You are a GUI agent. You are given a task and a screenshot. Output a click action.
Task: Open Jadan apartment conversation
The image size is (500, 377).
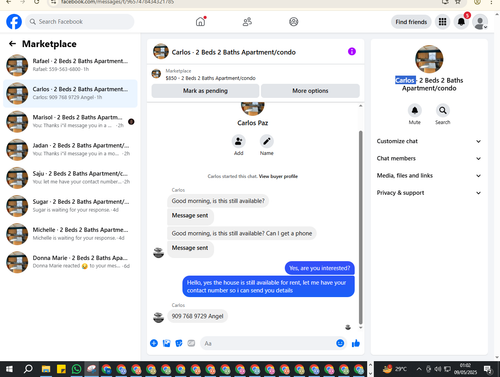point(70,150)
